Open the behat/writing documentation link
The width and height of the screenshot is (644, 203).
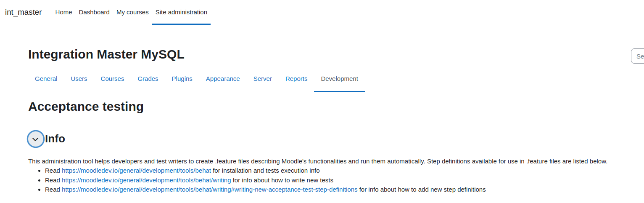click(x=146, y=180)
